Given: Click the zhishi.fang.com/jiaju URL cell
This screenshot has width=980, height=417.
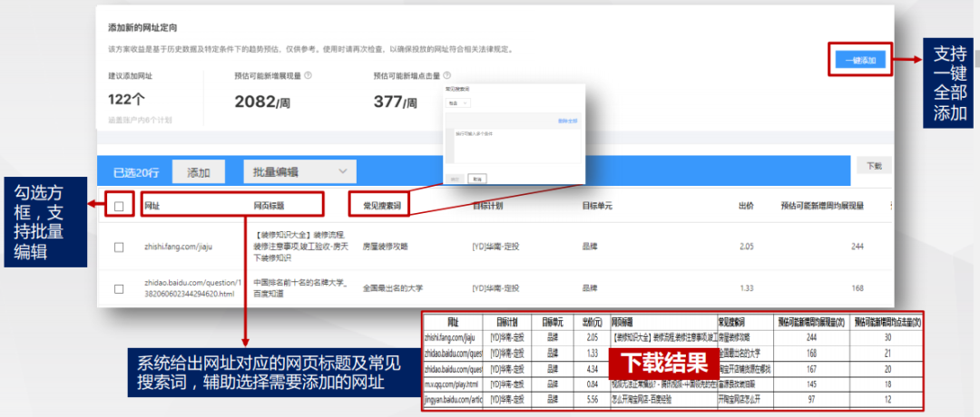Looking at the screenshot, I should 178,247.
